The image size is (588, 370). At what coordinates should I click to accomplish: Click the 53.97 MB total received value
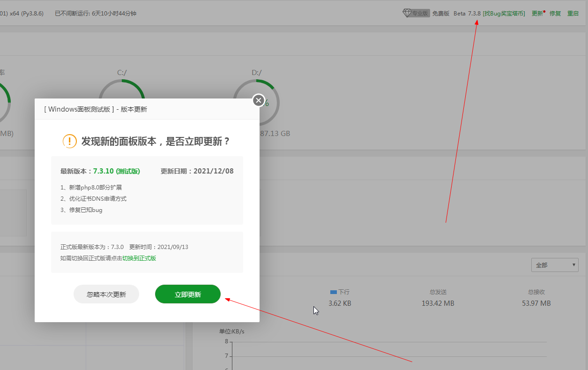click(536, 303)
